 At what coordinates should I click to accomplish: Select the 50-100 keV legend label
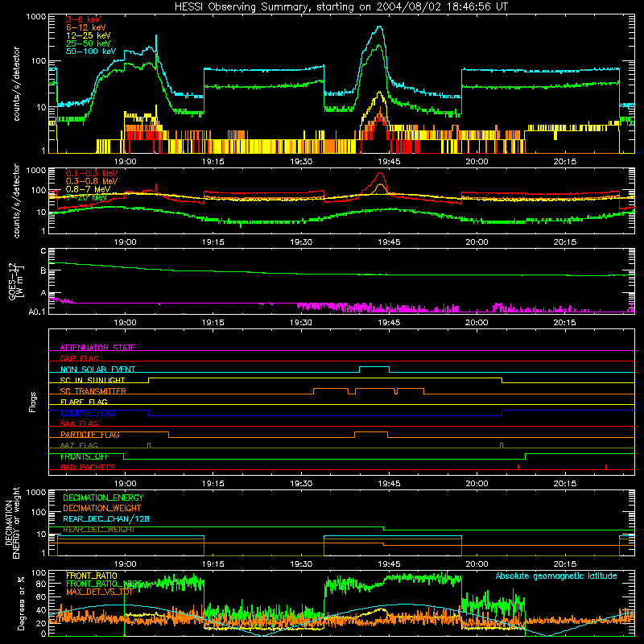[x=90, y=52]
